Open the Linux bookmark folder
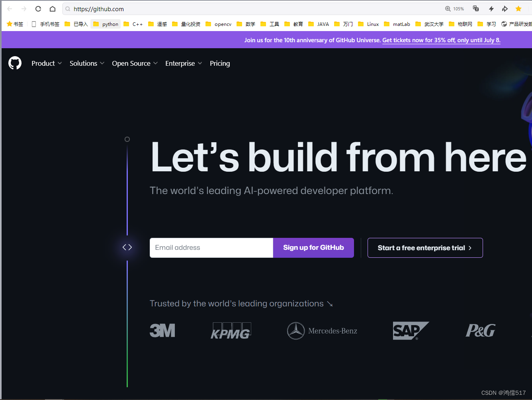 (368, 24)
